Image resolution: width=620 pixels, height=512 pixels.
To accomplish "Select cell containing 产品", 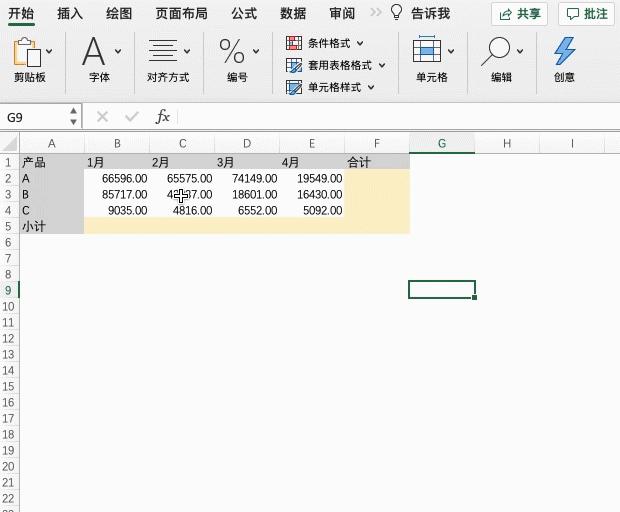I will point(52,162).
